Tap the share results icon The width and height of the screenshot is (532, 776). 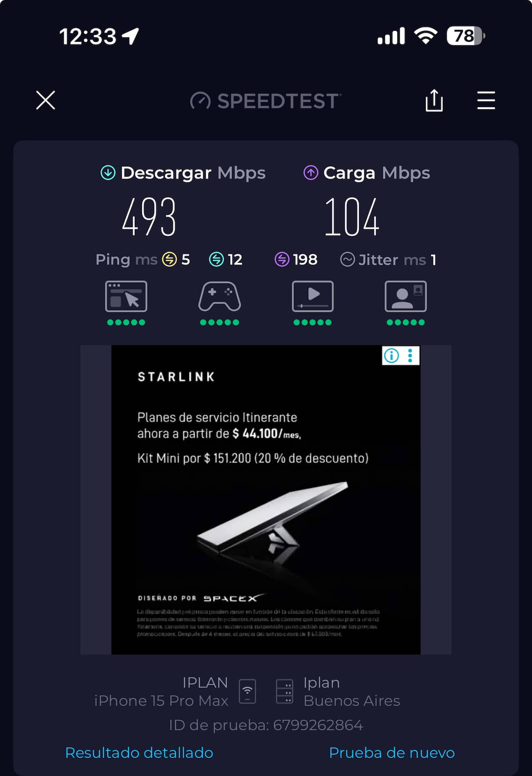point(434,100)
